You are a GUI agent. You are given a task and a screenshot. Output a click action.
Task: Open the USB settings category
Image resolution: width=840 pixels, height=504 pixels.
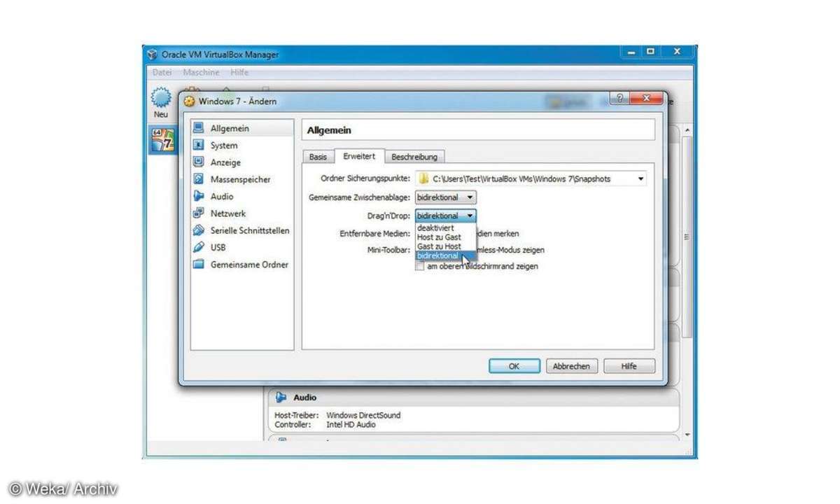tap(242, 247)
